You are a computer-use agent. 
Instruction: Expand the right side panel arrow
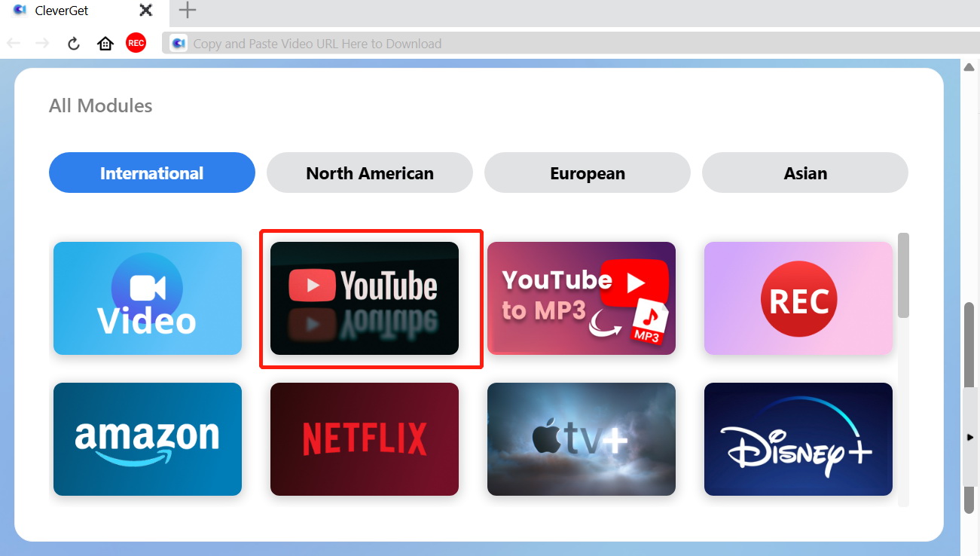click(x=970, y=438)
